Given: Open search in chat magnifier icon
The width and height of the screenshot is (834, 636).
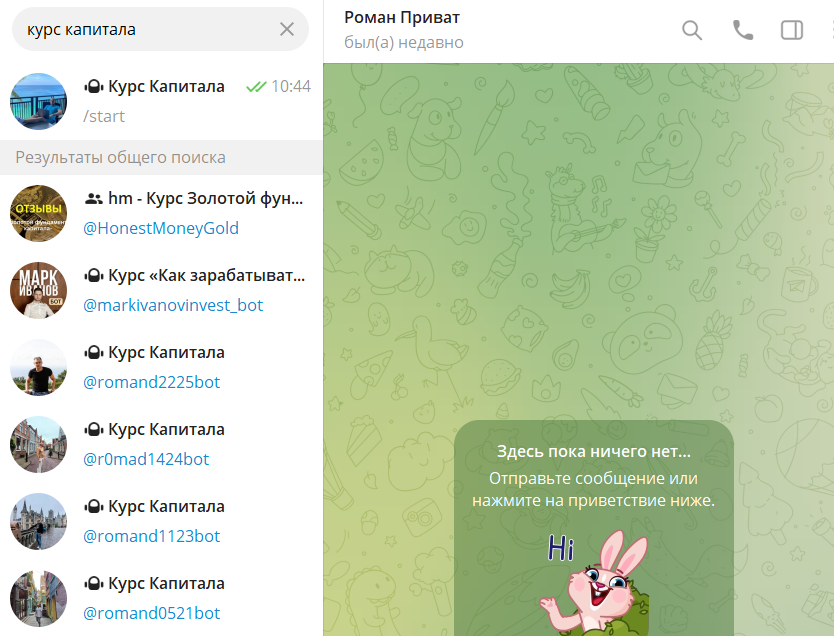Looking at the screenshot, I should pyautogui.click(x=692, y=30).
